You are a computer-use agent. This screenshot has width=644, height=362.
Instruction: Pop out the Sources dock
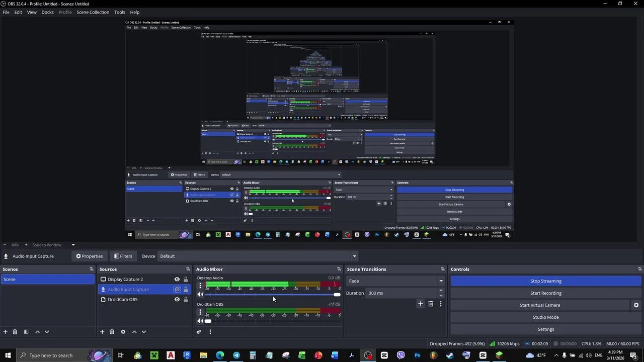(x=188, y=269)
